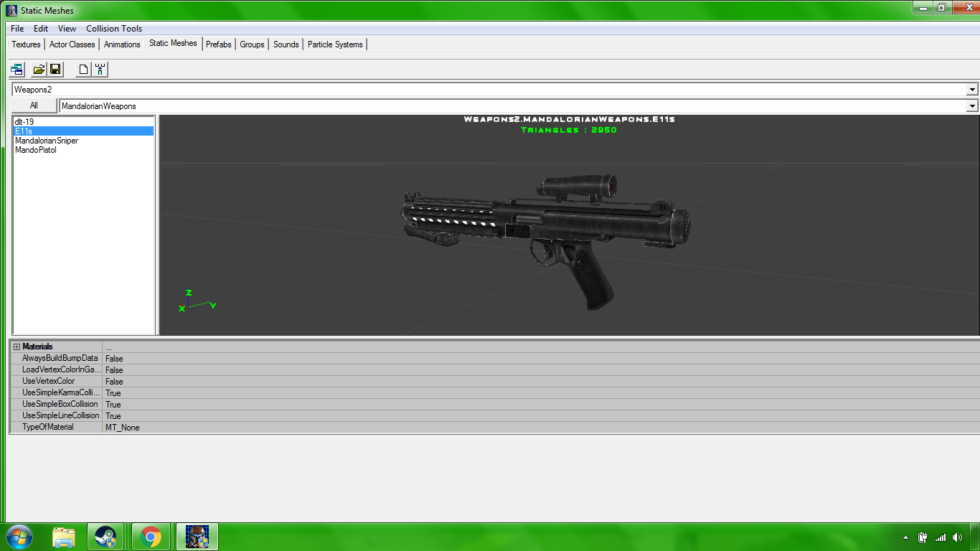
Task: Open the Collision Tools menu
Action: pyautogui.click(x=114, y=29)
